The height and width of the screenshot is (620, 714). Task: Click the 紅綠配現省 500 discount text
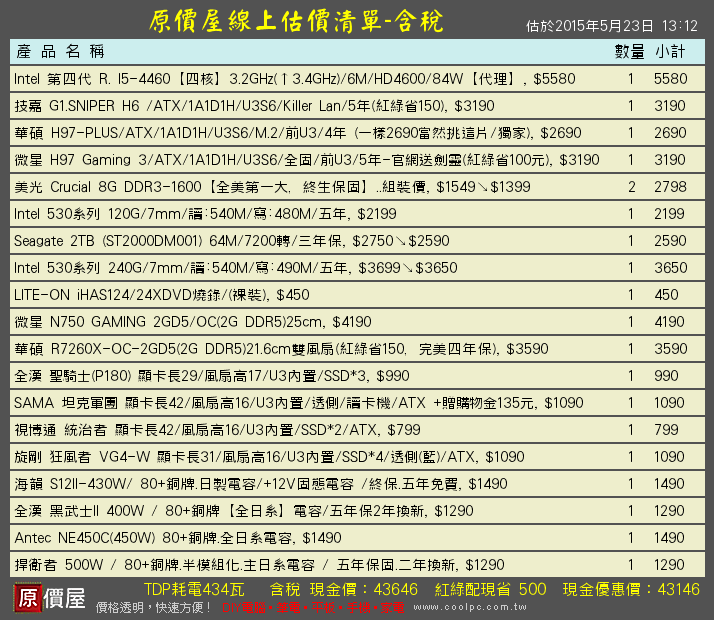tap(490, 590)
